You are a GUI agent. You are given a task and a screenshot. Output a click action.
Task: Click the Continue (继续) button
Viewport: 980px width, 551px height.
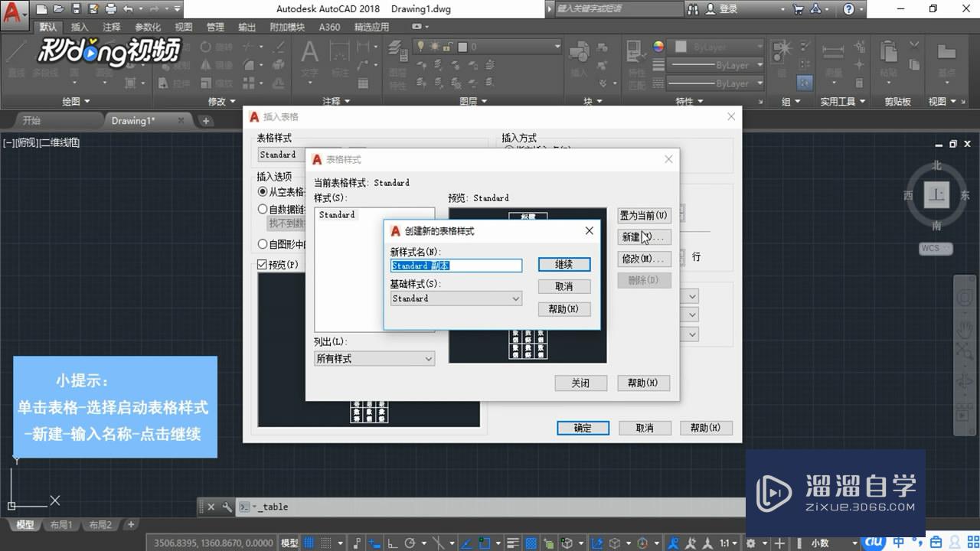point(564,264)
